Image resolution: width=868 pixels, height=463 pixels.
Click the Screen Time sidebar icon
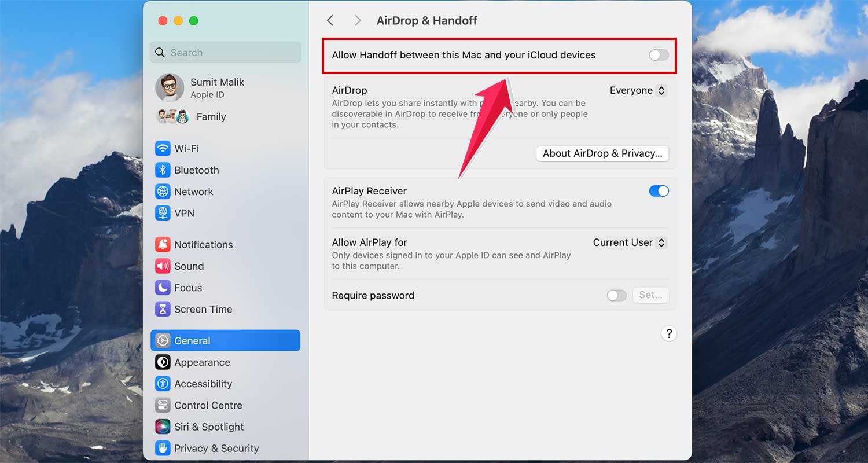click(x=163, y=309)
